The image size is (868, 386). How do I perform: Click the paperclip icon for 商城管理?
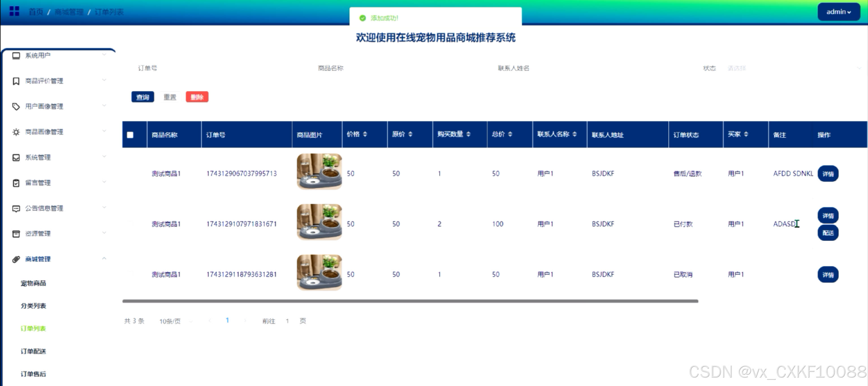pos(16,259)
